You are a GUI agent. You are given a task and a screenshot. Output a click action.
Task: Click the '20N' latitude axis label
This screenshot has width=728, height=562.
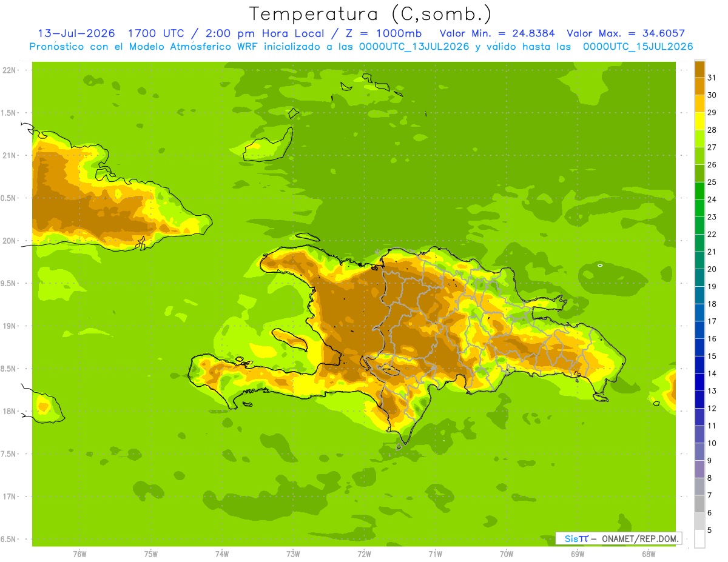pyautogui.click(x=8, y=241)
